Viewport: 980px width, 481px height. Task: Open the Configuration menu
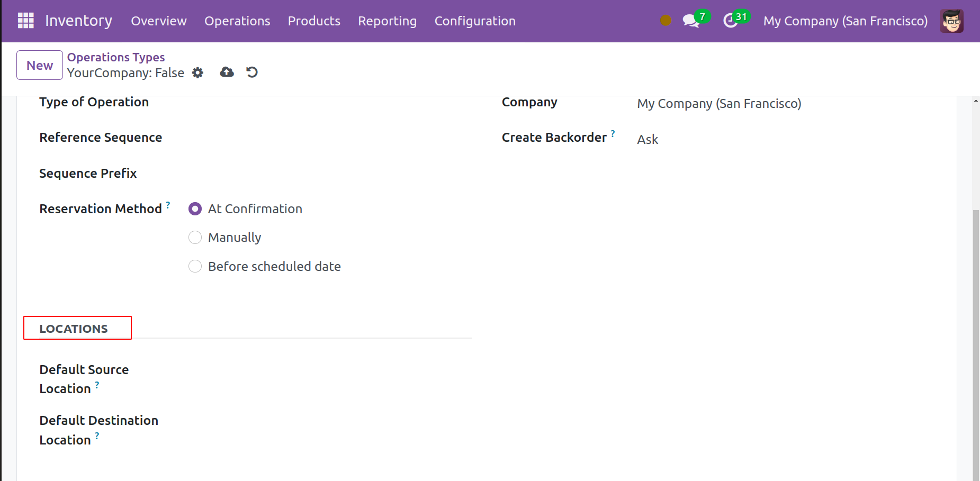click(474, 21)
